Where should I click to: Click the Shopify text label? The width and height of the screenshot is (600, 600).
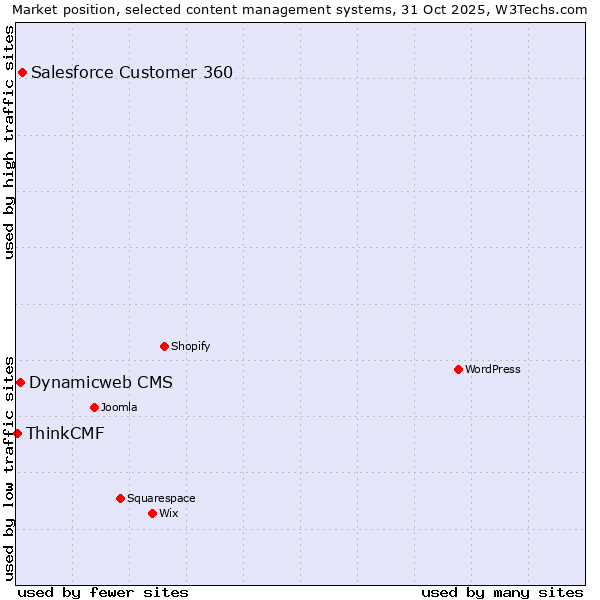click(x=190, y=346)
